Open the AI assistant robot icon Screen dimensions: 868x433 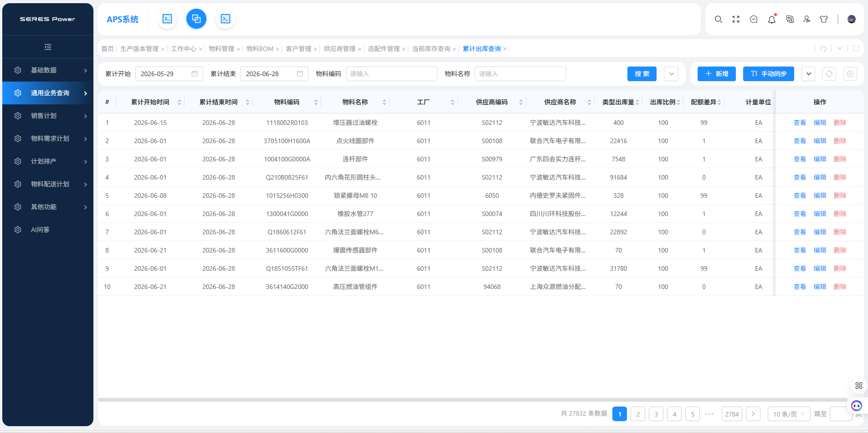[x=857, y=405]
